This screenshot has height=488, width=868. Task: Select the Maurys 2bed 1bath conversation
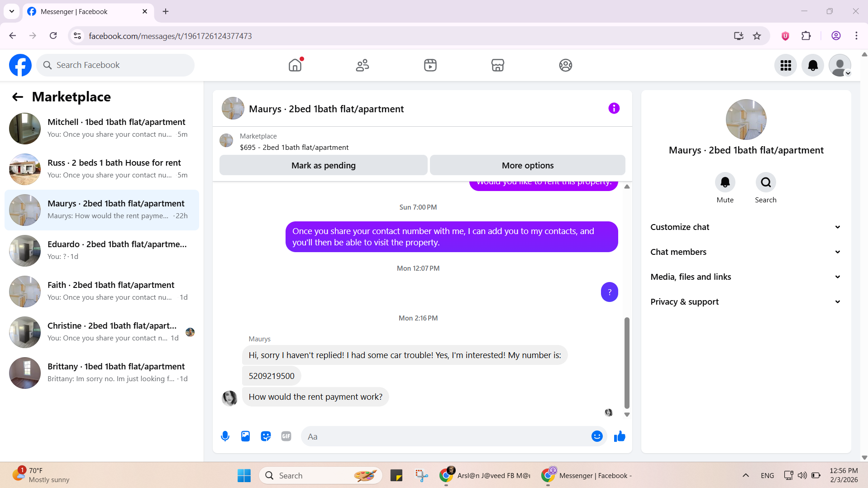pyautogui.click(x=102, y=210)
